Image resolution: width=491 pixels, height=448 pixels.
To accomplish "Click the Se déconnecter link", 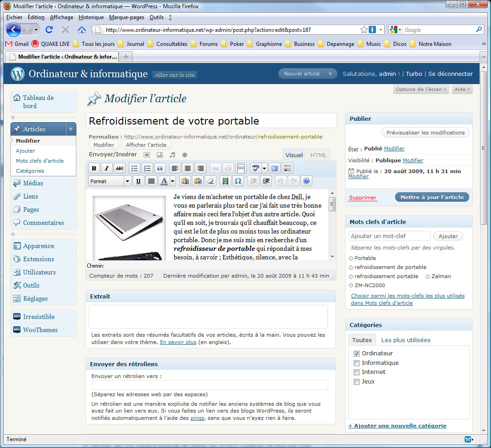I will coord(450,74).
